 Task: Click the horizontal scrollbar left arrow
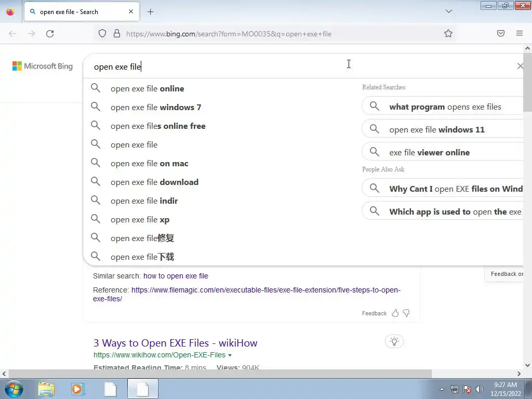[4, 374]
